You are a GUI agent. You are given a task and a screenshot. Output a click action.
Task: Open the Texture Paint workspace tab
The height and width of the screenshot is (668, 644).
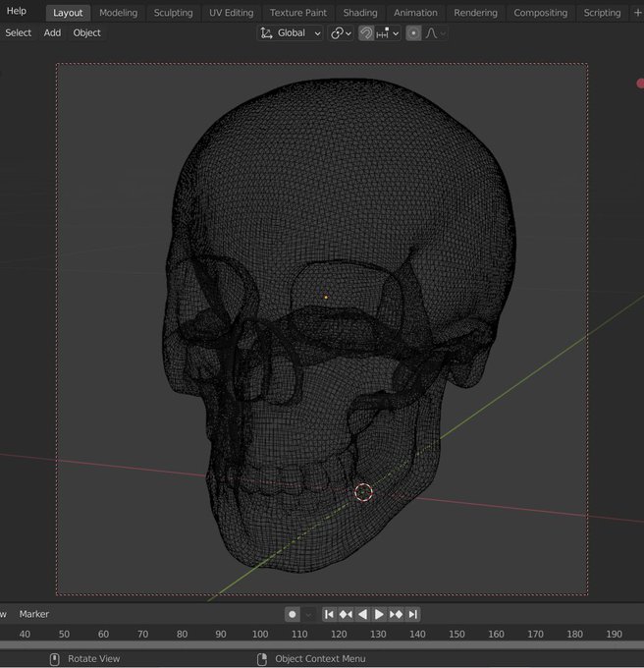tap(298, 13)
